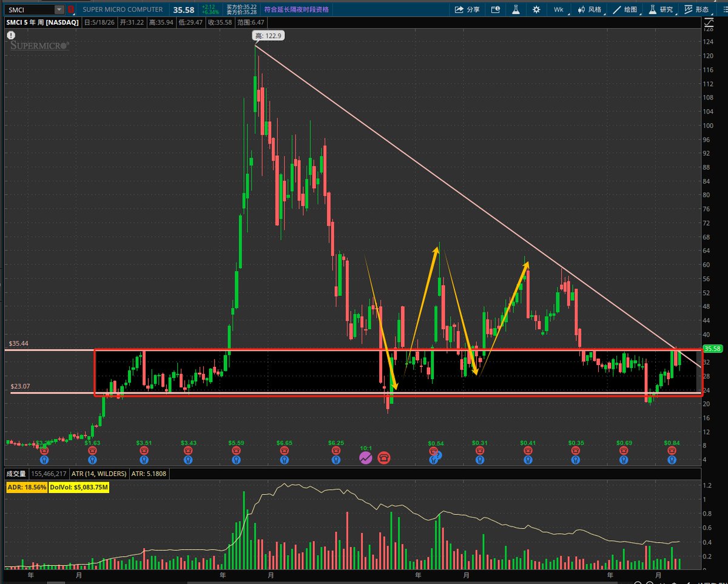This screenshot has height=584, width=728.
Task: Click the phone icon under $0.41 earnings
Action: click(x=527, y=451)
